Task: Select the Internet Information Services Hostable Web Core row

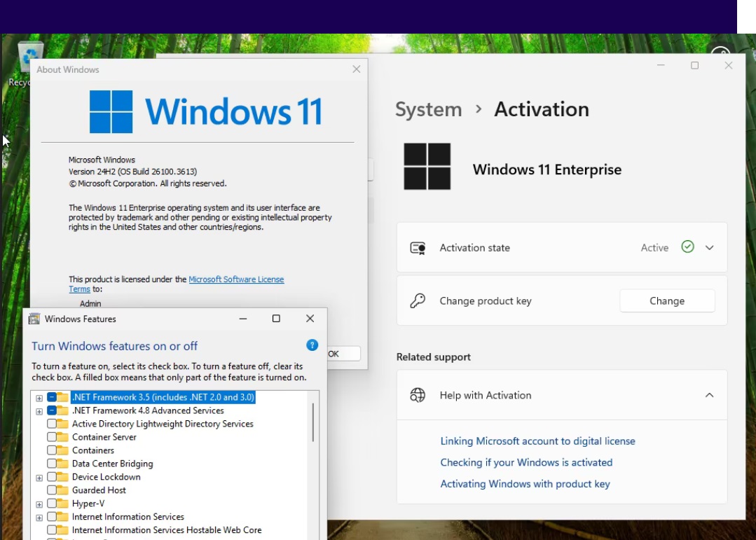Action: (167, 530)
